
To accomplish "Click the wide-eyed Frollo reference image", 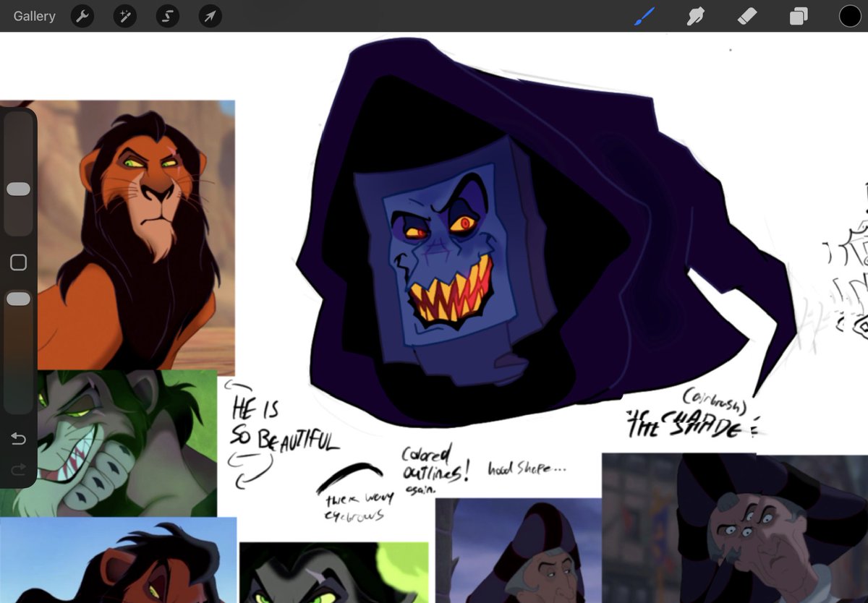I will (735, 528).
